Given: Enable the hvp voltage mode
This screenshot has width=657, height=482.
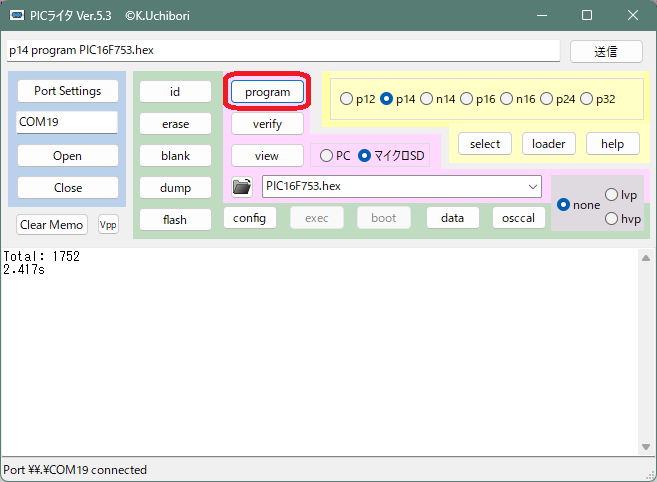Looking at the screenshot, I should coord(612,219).
